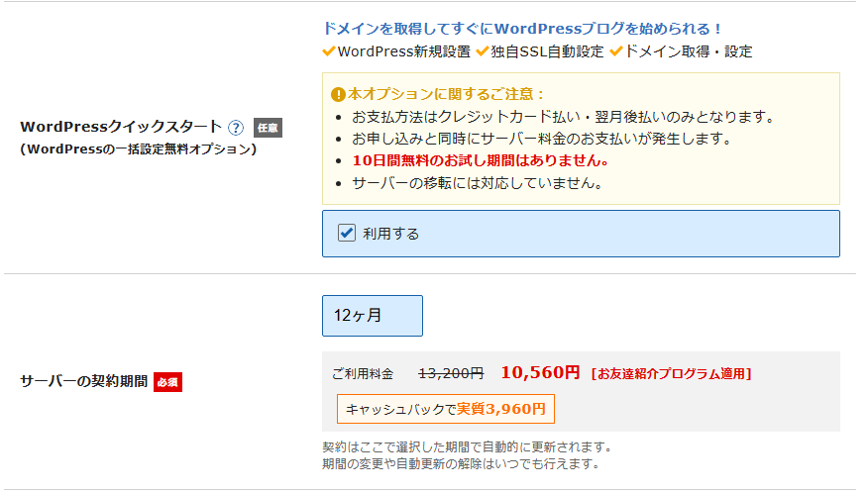Click the WordPressクイックスタート section title
This screenshot has height=493, width=868.
(121, 128)
